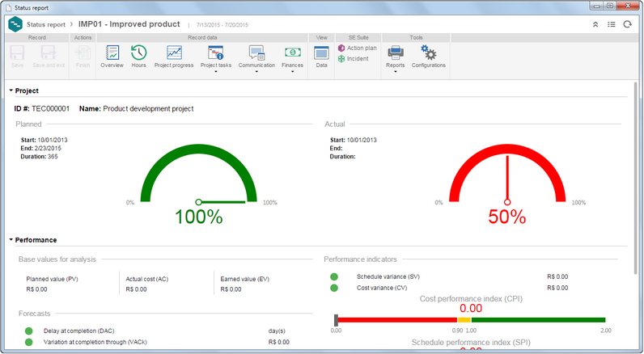This screenshot has height=354, width=644.
Task: Click the Status report breadcrumb
Action: [x=46, y=24]
